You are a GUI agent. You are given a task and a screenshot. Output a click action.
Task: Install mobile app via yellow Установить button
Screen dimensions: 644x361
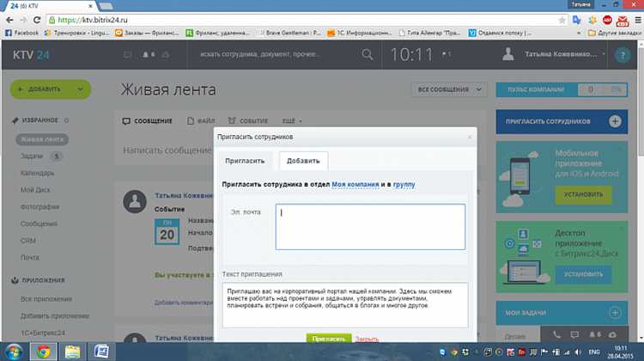(583, 195)
